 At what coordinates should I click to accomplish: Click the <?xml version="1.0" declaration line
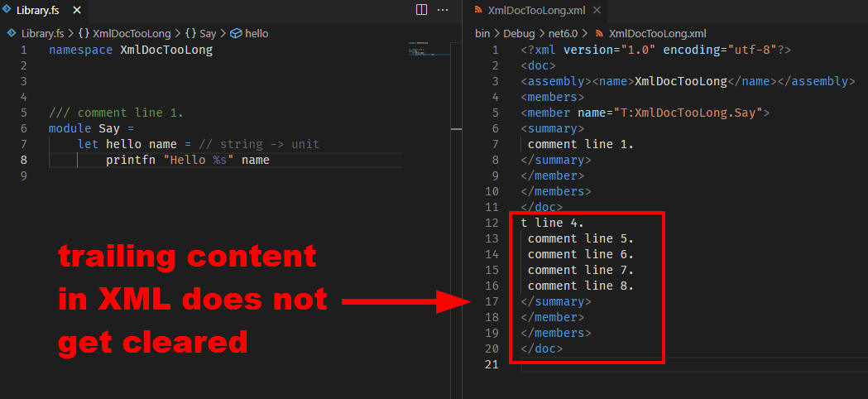(x=656, y=50)
